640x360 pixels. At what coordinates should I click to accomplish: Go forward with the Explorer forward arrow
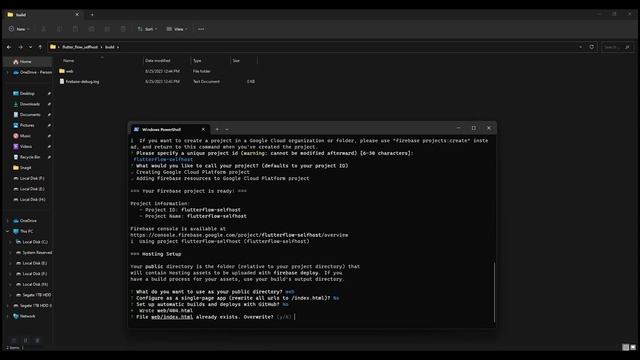tap(20, 47)
